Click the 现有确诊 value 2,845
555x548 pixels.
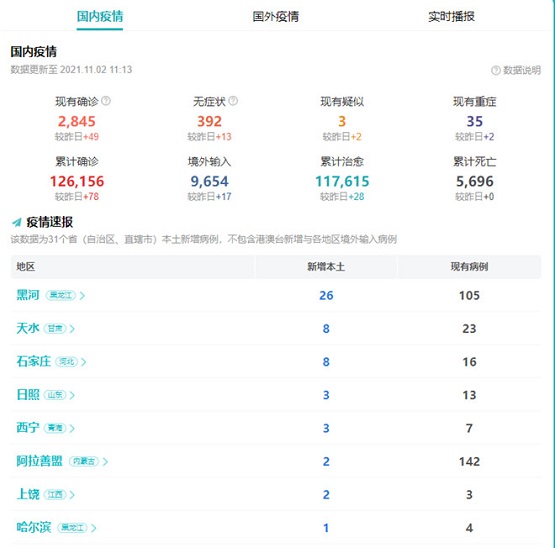pos(77,121)
